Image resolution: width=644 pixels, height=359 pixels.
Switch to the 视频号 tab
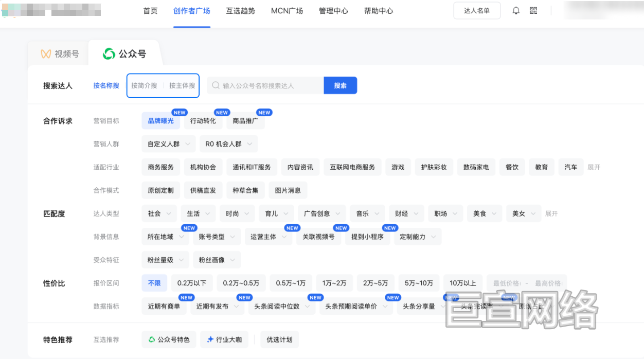[x=60, y=53]
